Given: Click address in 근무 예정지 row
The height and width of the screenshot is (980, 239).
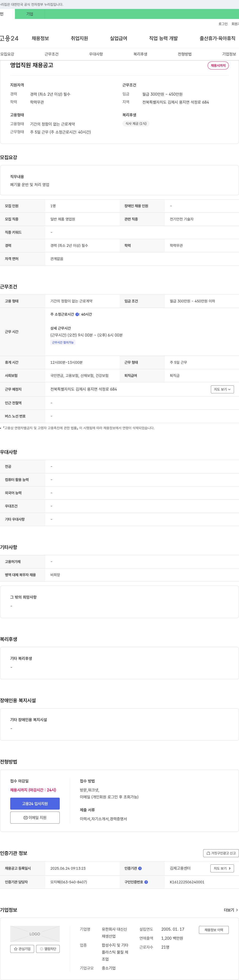Looking at the screenshot, I should (x=84, y=389).
